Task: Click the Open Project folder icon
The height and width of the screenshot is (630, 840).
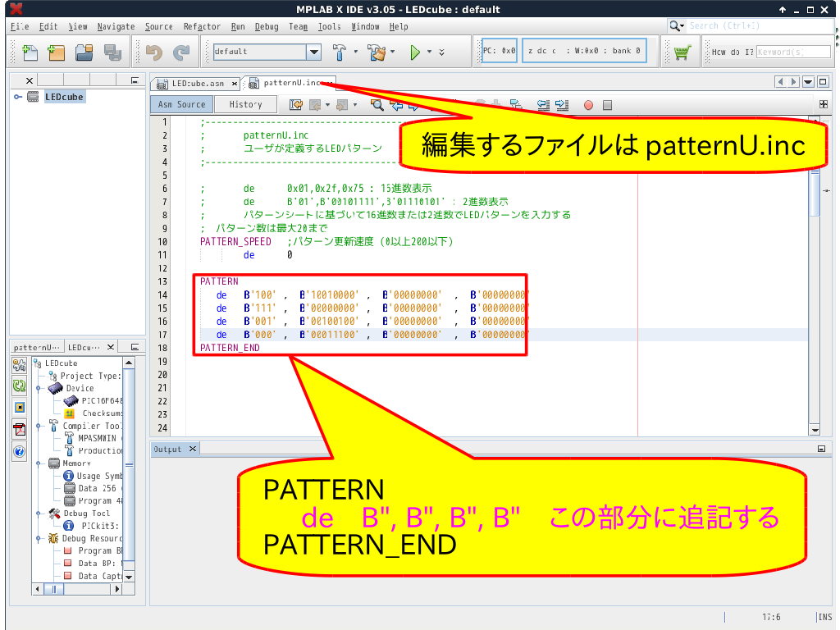Action: click(x=84, y=52)
